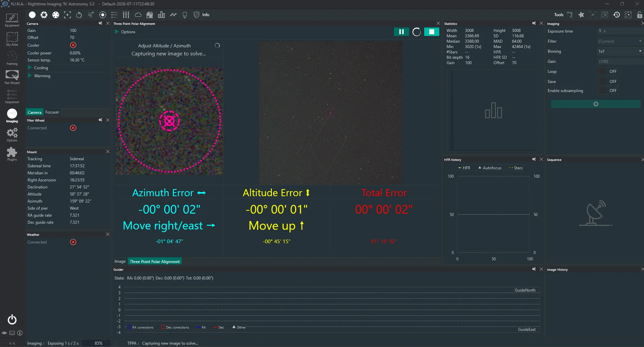The image size is (644, 347).
Task: Toggle the Safety Monitor shield icon
Action: [196, 15]
